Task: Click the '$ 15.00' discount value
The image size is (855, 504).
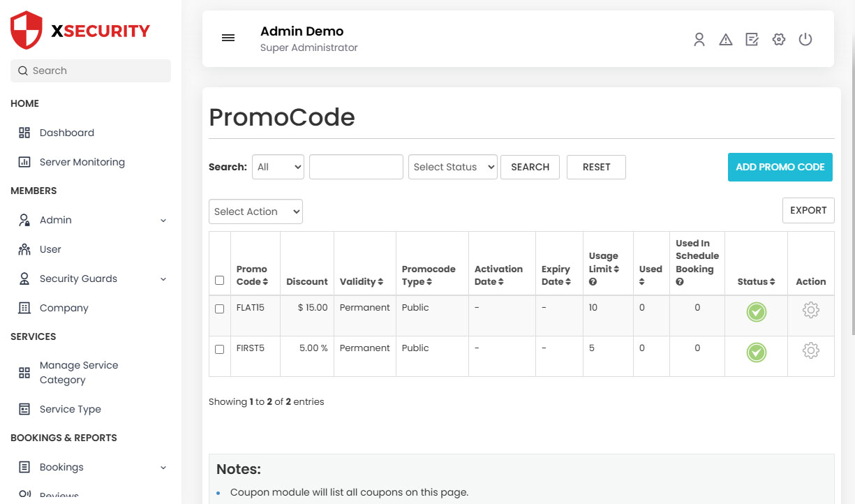Action: click(313, 308)
